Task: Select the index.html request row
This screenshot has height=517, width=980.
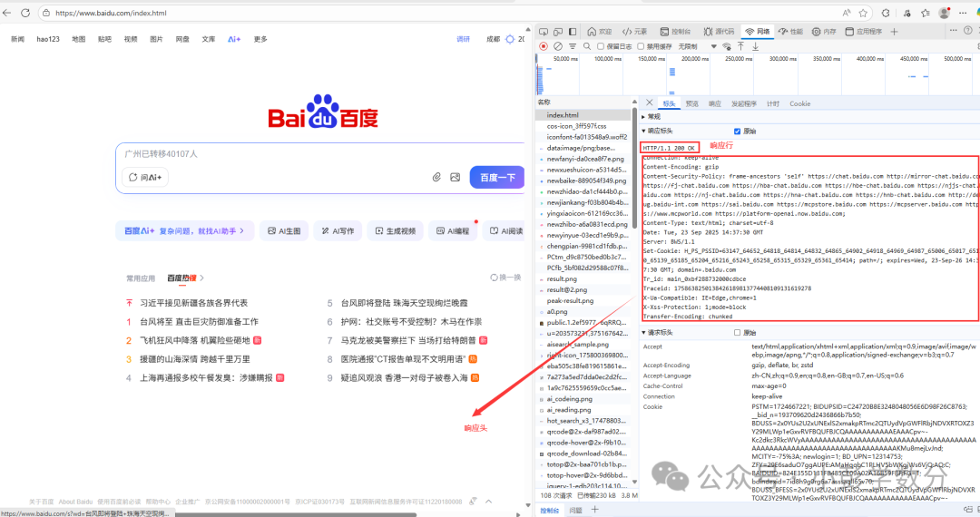Action: (x=584, y=115)
